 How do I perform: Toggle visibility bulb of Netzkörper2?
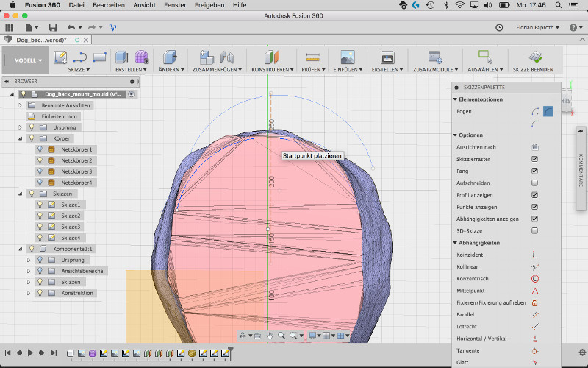(40, 160)
